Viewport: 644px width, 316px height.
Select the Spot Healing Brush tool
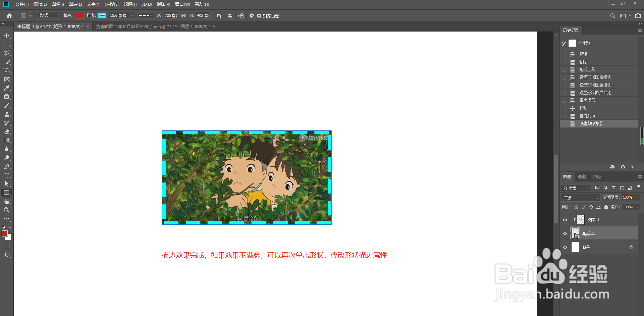7,97
